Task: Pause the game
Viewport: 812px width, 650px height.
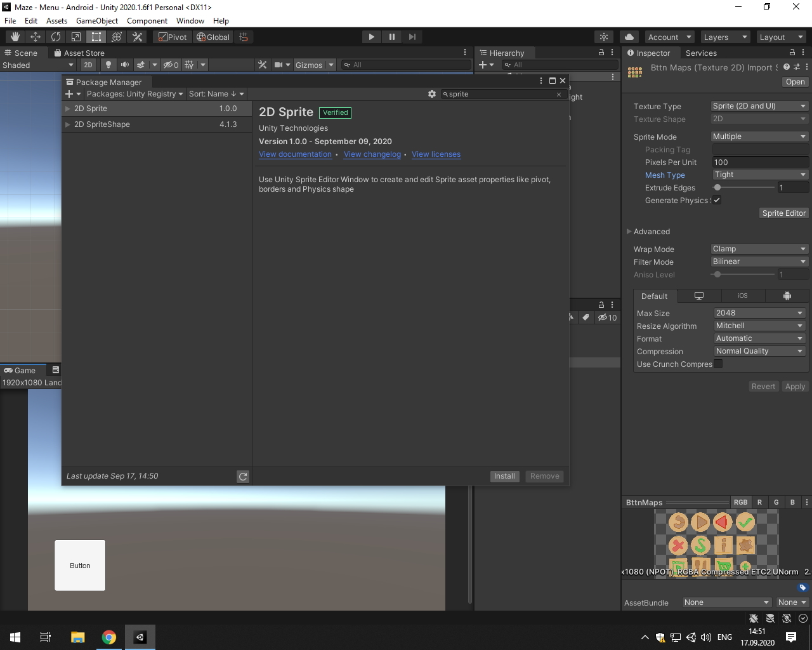Action: click(392, 37)
